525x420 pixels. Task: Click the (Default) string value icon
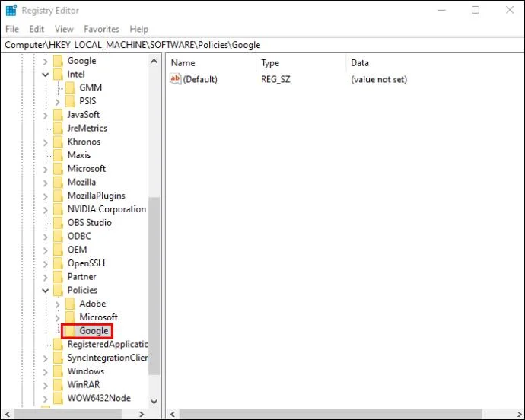pos(176,79)
